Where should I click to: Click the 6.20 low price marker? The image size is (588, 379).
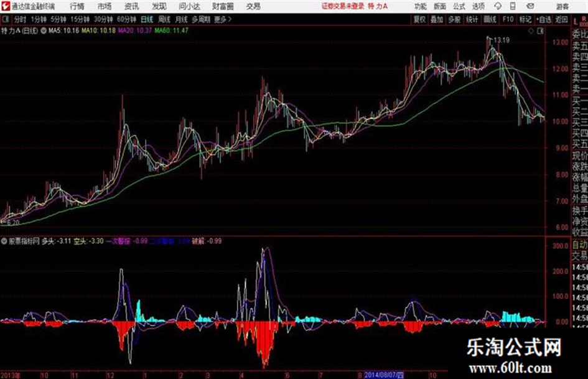tap(13, 223)
